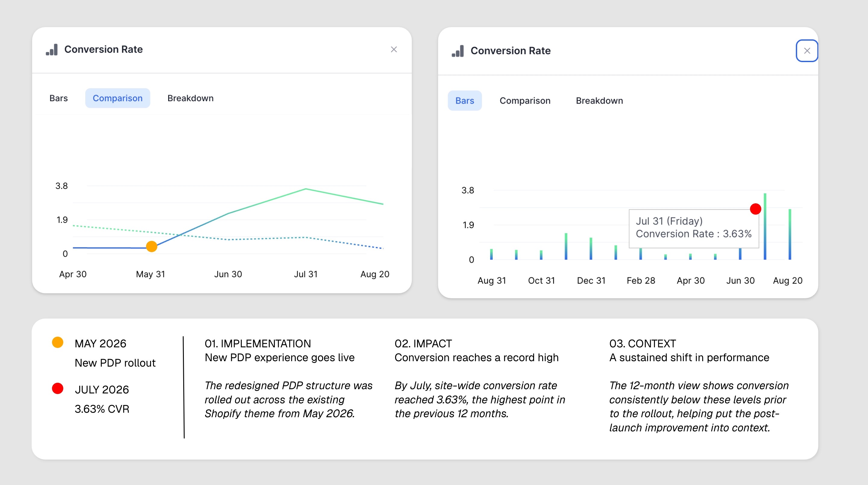Viewport: 868px width, 485px height.
Task: Click 'A sustained shift in performance' subtitle
Action: pyautogui.click(x=689, y=357)
